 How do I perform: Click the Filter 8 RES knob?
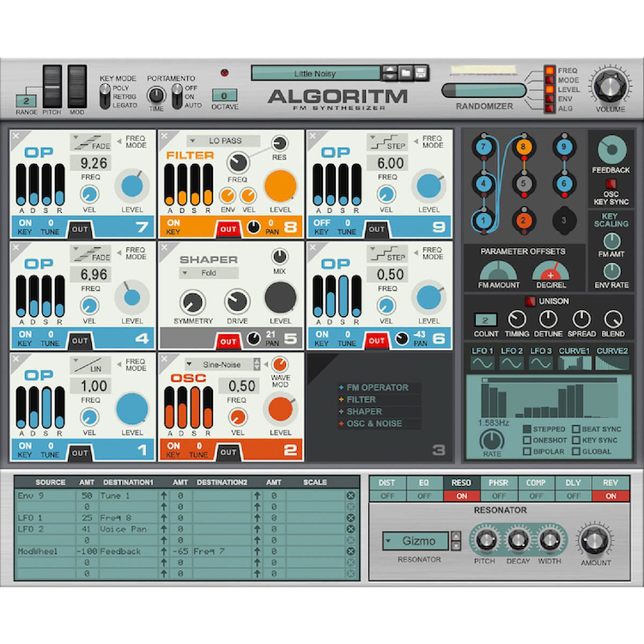click(279, 143)
